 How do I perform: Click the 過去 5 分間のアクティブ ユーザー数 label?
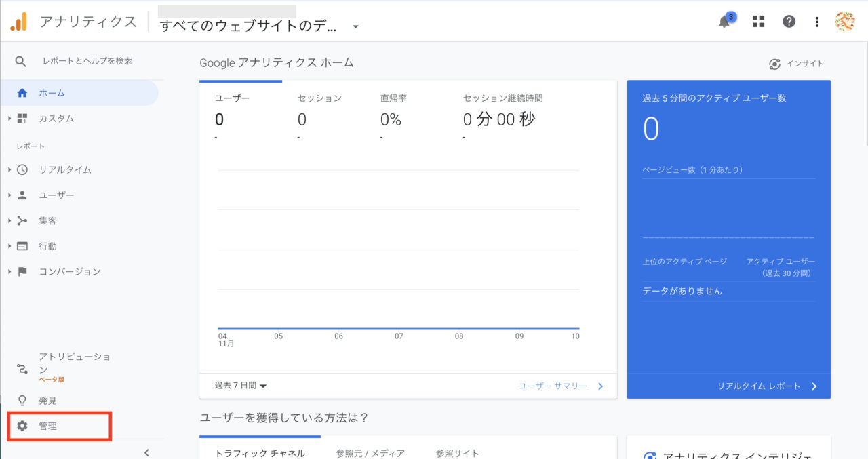[x=714, y=98]
